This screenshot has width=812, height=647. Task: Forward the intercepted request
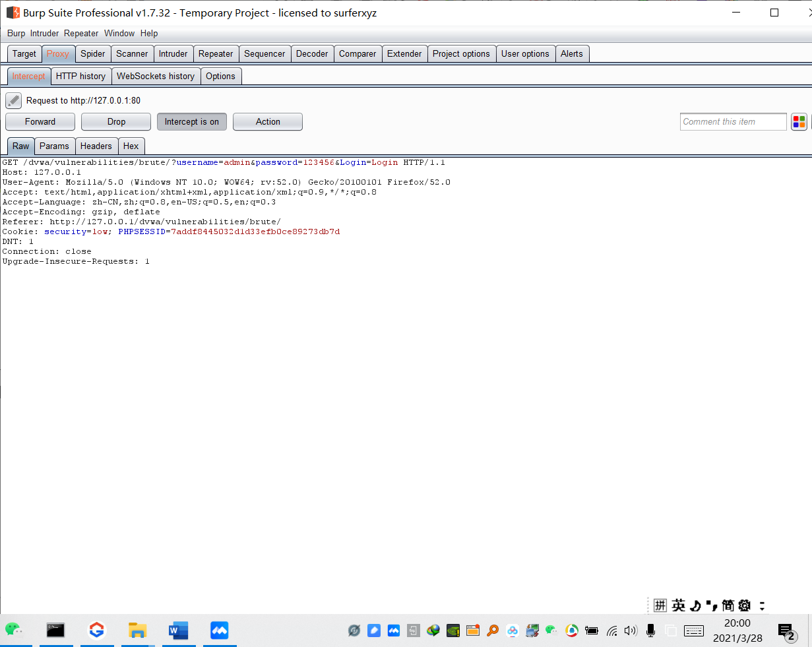[x=40, y=121]
